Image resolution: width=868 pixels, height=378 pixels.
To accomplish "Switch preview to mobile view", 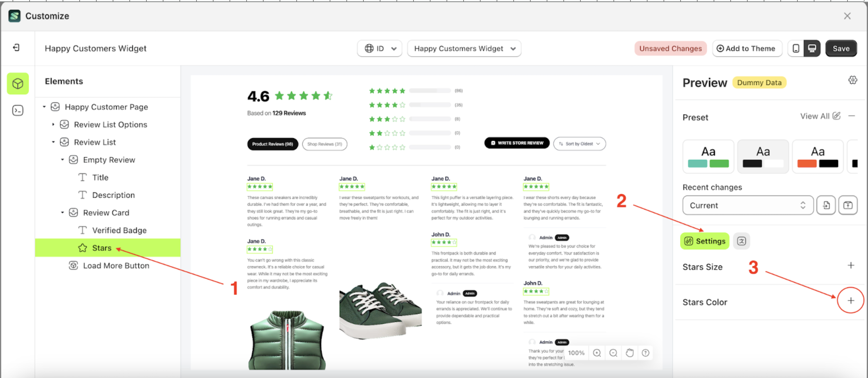I will pyautogui.click(x=795, y=48).
